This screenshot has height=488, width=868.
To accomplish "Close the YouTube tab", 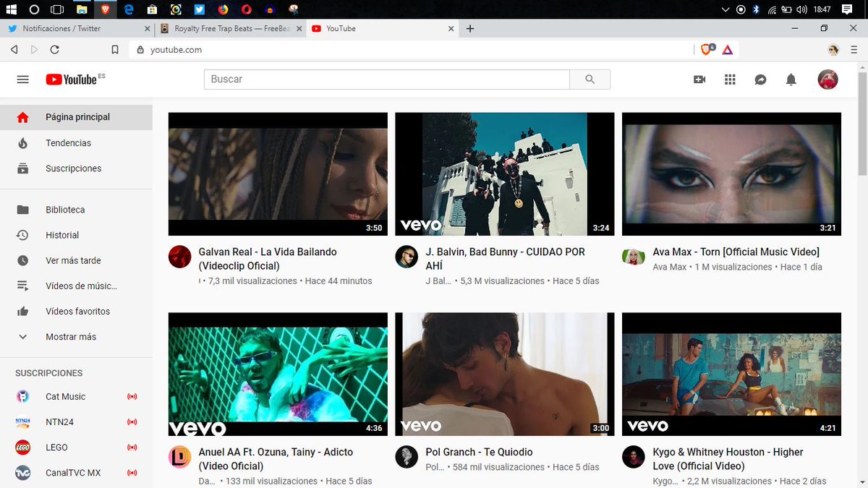I will point(451,29).
